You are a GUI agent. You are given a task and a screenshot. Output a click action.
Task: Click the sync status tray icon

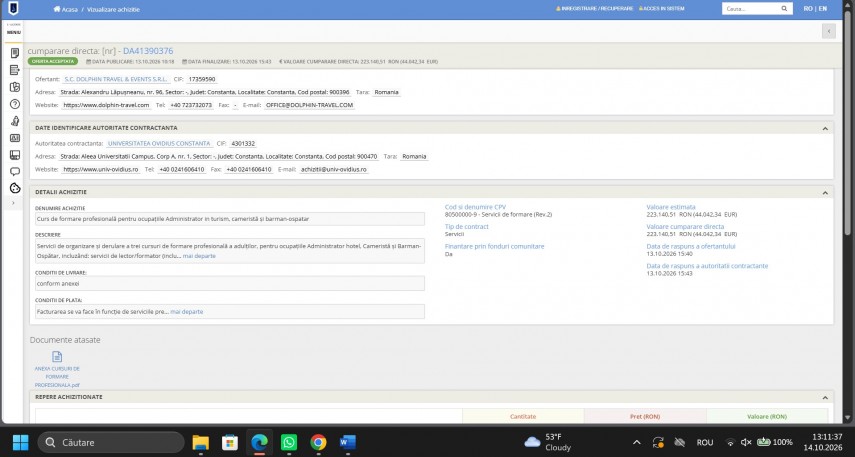pyautogui.click(x=658, y=442)
